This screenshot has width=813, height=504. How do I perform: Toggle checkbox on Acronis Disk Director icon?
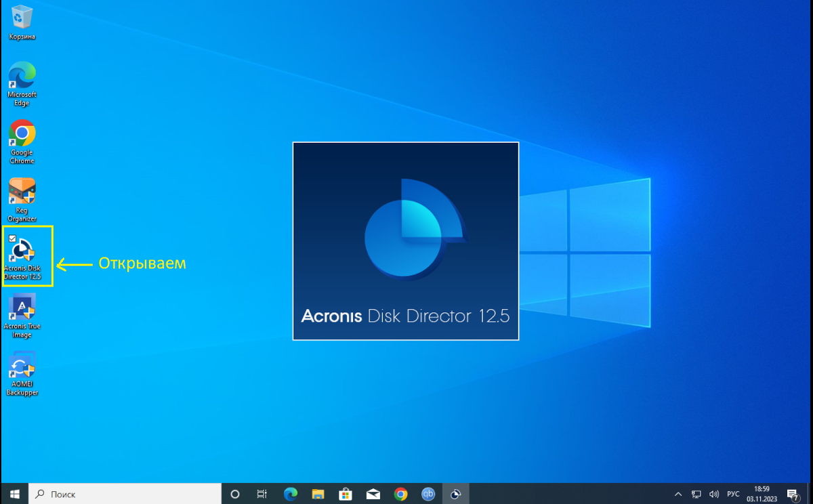point(12,238)
